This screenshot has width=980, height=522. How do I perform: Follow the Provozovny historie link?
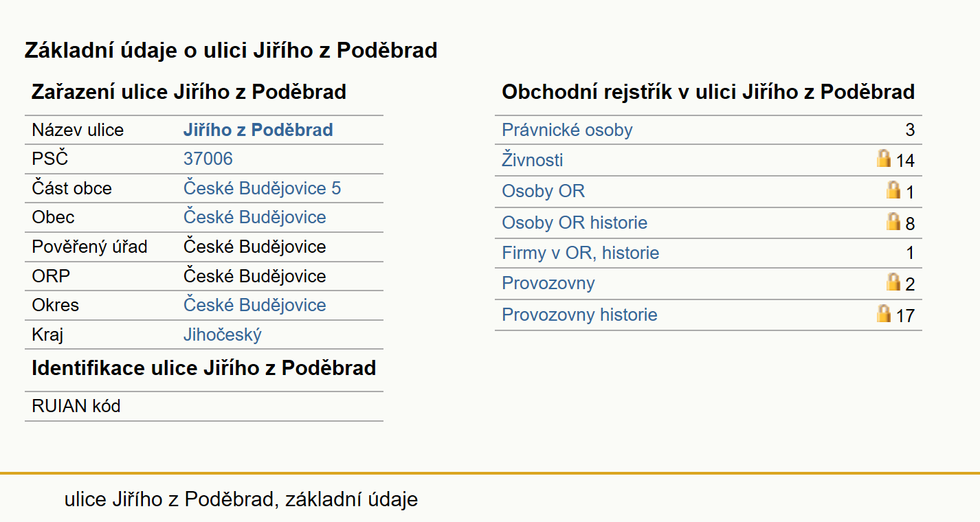[x=579, y=315]
